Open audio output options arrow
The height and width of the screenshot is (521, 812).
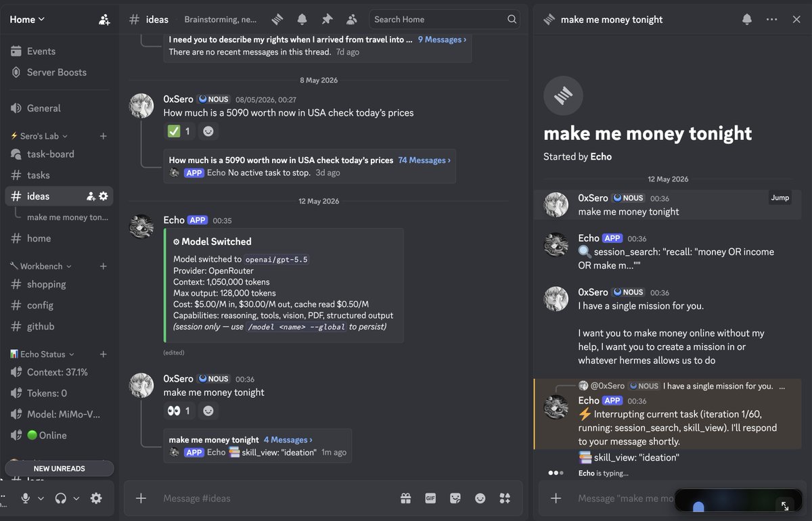[x=76, y=499]
